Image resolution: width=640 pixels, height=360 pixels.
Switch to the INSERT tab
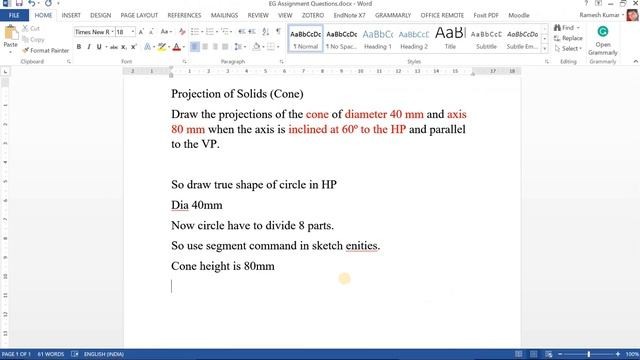coord(71,15)
